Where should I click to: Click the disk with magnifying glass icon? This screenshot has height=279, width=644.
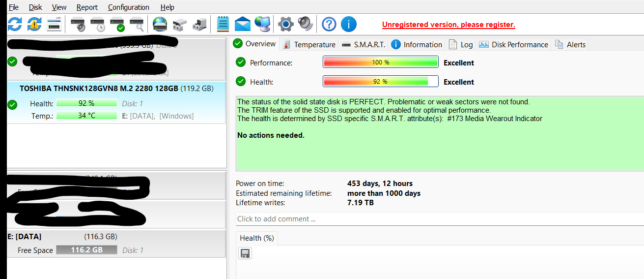137,24
